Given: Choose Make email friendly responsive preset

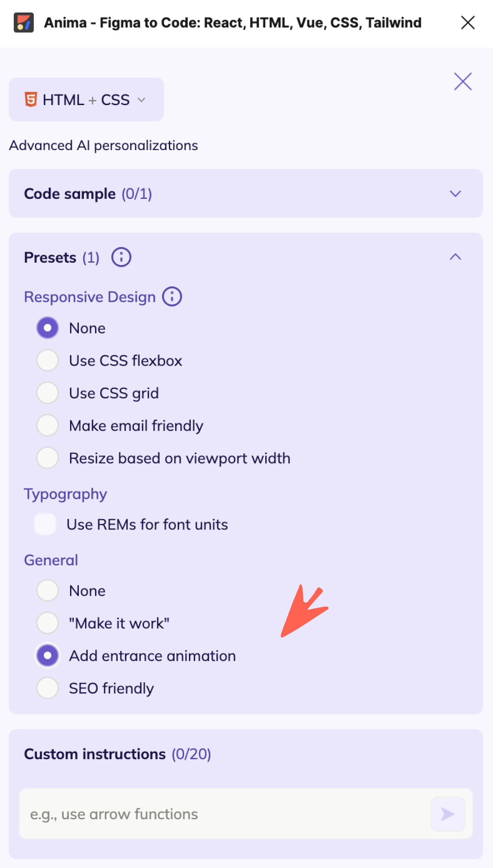Looking at the screenshot, I should coord(47,425).
